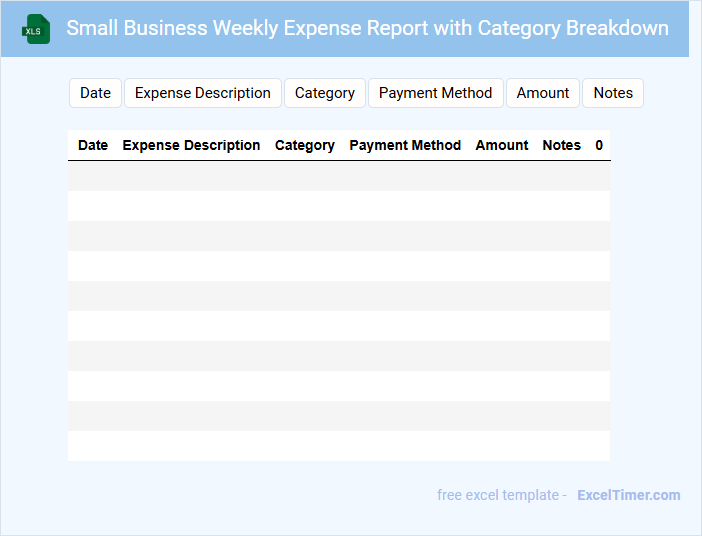Select the Date tag button
The image size is (702, 536).
(95, 93)
